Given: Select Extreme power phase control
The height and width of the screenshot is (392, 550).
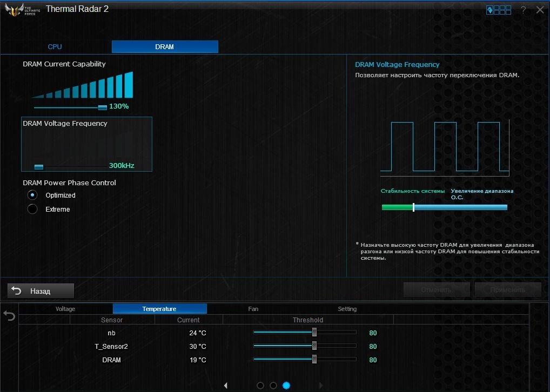Looking at the screenshot, I should (32, 209).
